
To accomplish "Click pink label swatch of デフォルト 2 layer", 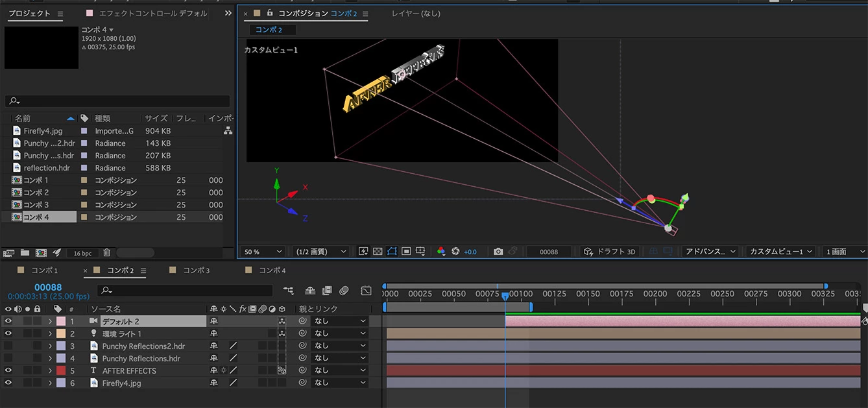I will point(61,321).
